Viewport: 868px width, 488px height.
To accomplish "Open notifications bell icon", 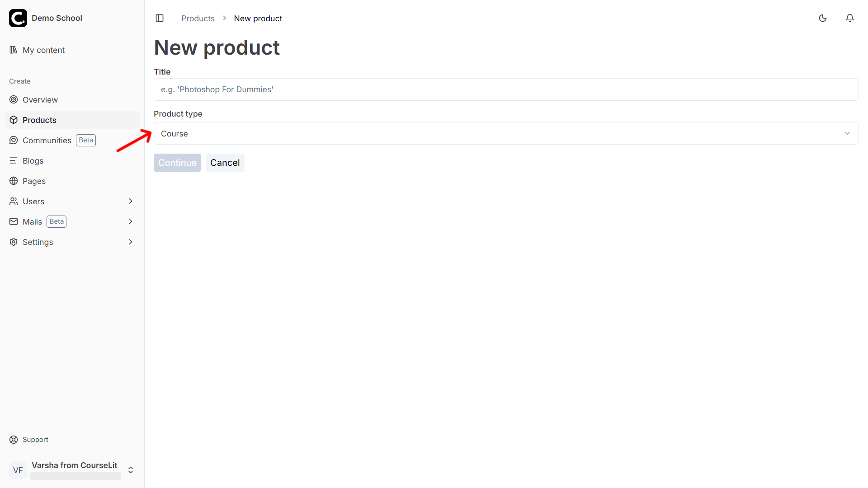I will click(x=850, y=18).
